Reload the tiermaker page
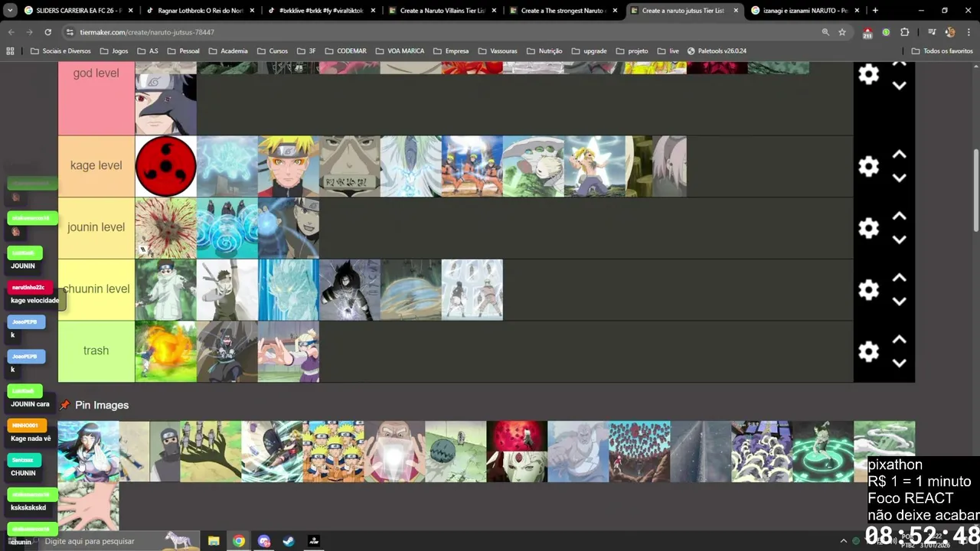980x551 pixels. (x=47, y=32)
